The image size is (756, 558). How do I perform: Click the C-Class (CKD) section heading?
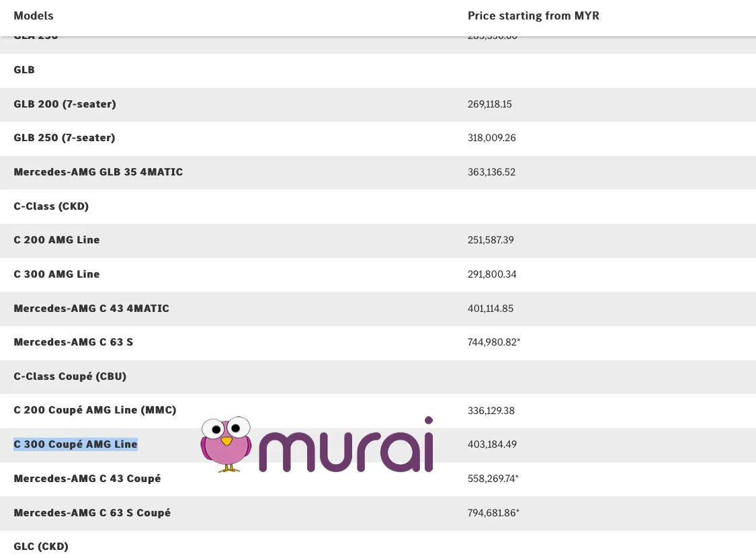[x=51, y=206]
